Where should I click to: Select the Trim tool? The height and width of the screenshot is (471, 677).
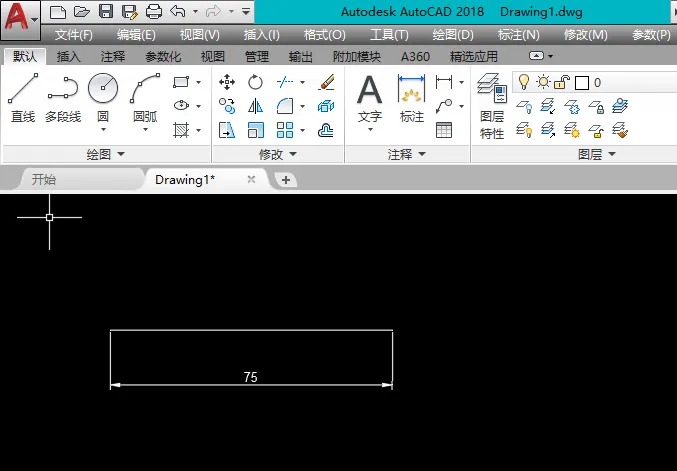pos(285,82)
